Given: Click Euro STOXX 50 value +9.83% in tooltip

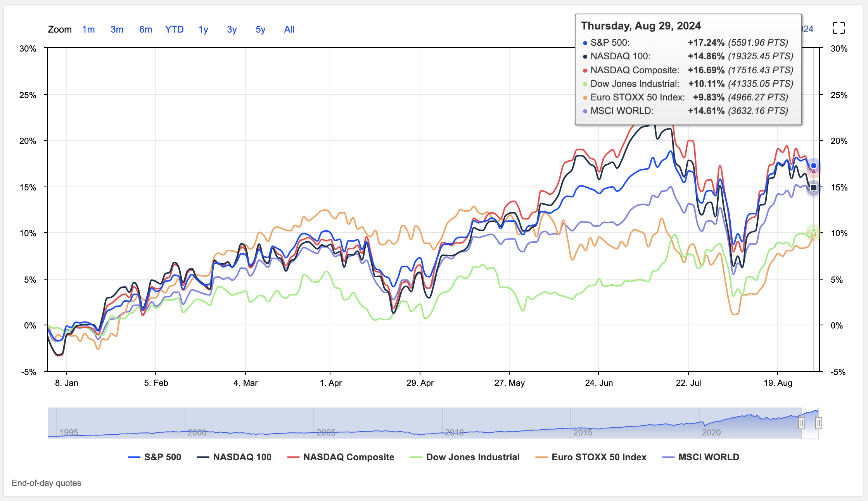Looking at the screenshot, I should [x=709, y=97].
